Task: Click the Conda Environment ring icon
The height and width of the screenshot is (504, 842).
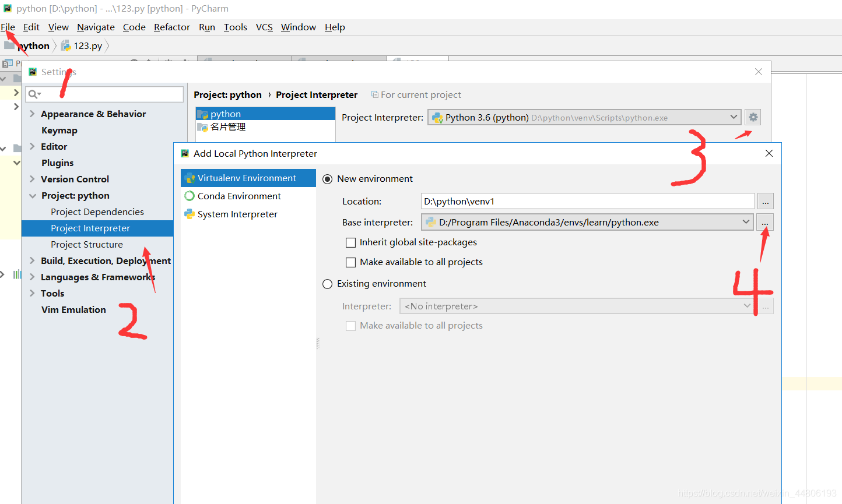Action: 190,196
